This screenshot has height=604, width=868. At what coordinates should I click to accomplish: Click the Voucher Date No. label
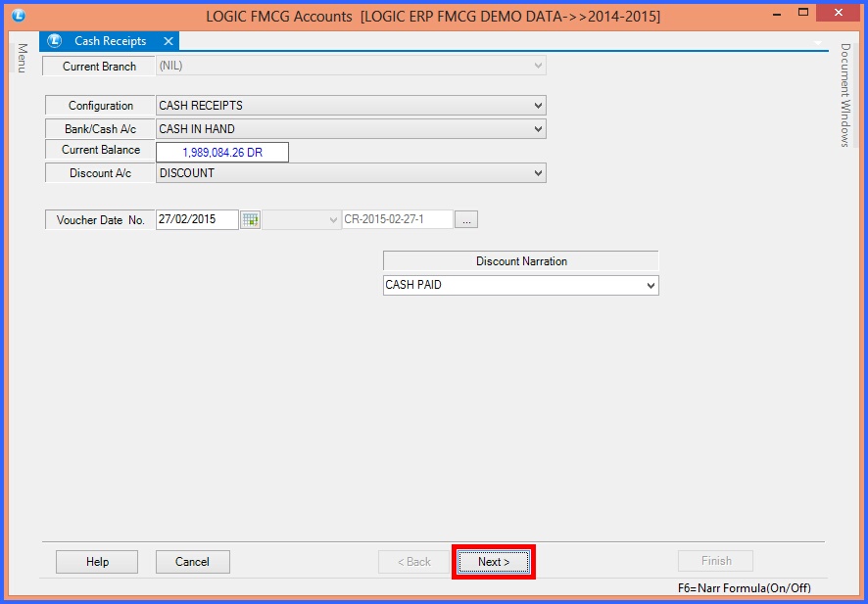click(x=100, y=219)
